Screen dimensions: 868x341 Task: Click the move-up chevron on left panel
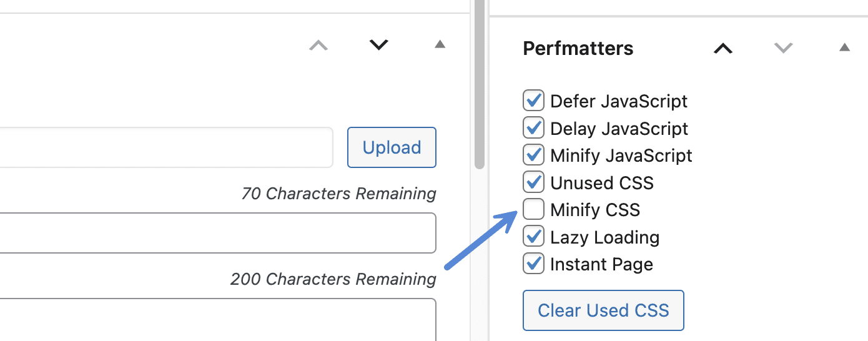[318, 45]
